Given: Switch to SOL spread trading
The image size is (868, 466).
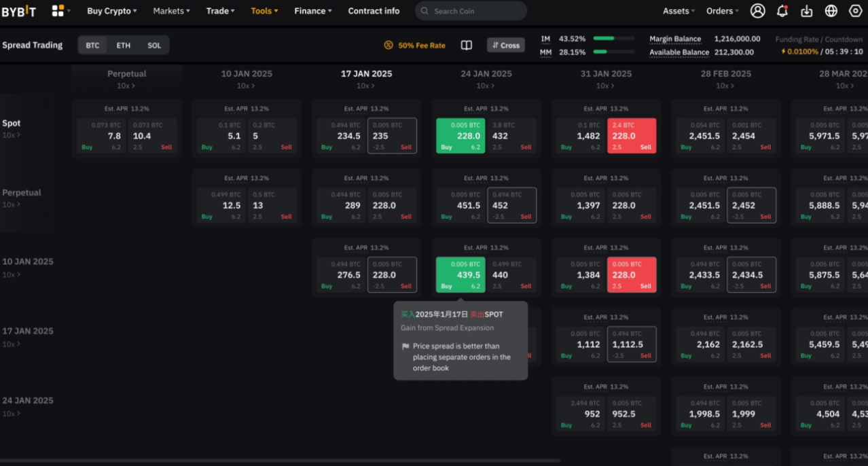Looking at the screenshot, I should pyautogui.click(x=154, y=46).
